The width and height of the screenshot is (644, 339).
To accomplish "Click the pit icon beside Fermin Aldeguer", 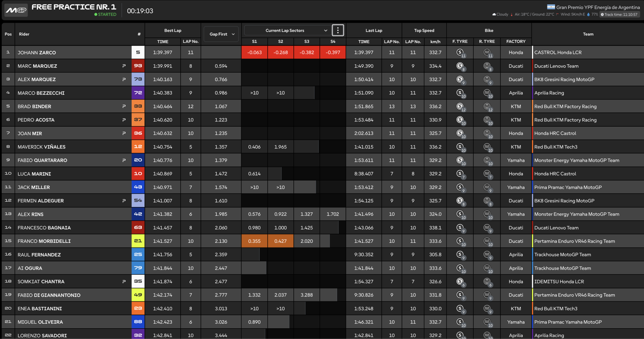I will pyautogui.click(x=124, y=201).
